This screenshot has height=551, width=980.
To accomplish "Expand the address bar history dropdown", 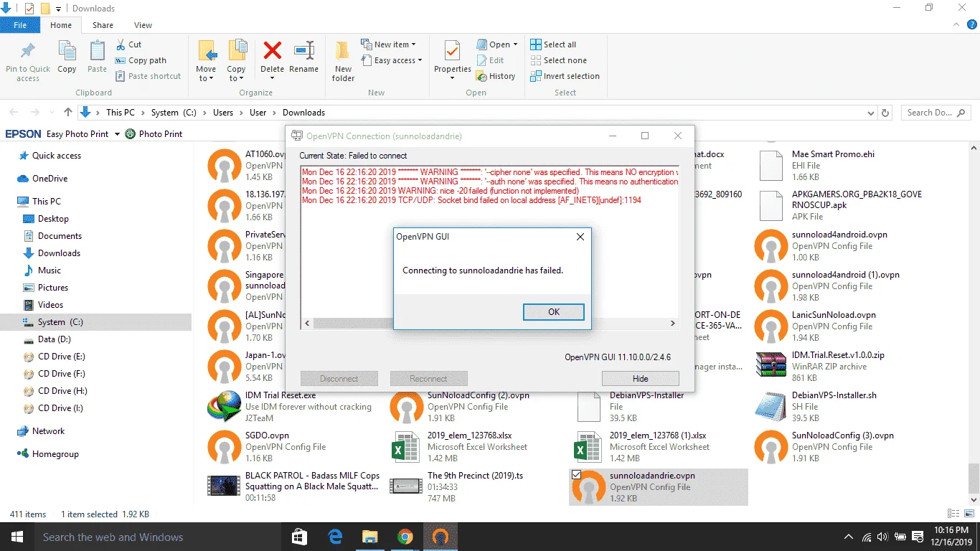I will 871,113.
